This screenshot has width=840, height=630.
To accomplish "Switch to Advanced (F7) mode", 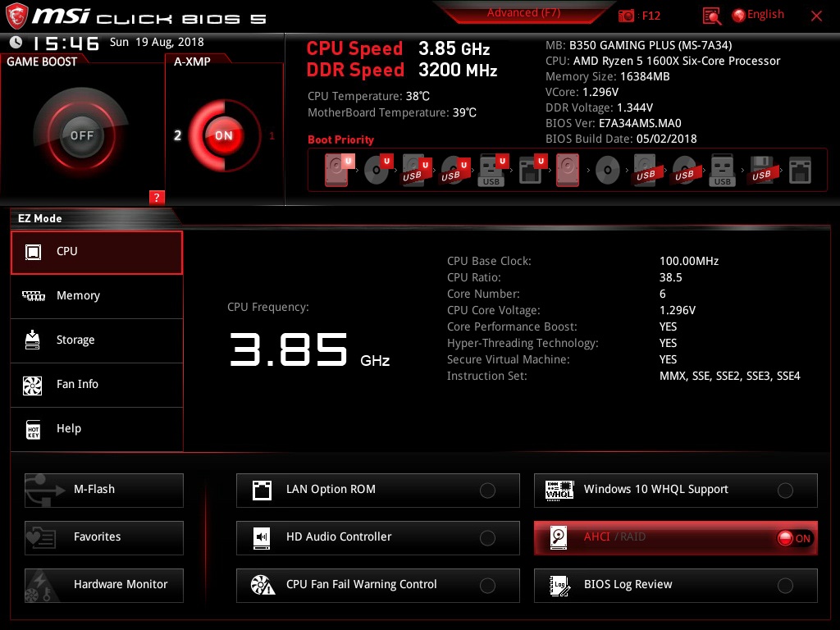I will 523,13.
